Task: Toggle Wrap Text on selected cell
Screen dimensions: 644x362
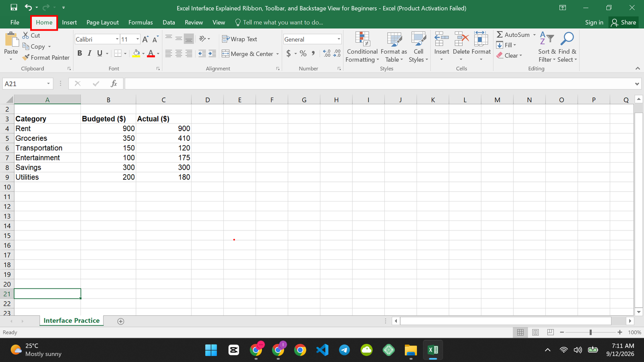Action: pyautogui.click(x=239, y=39)
